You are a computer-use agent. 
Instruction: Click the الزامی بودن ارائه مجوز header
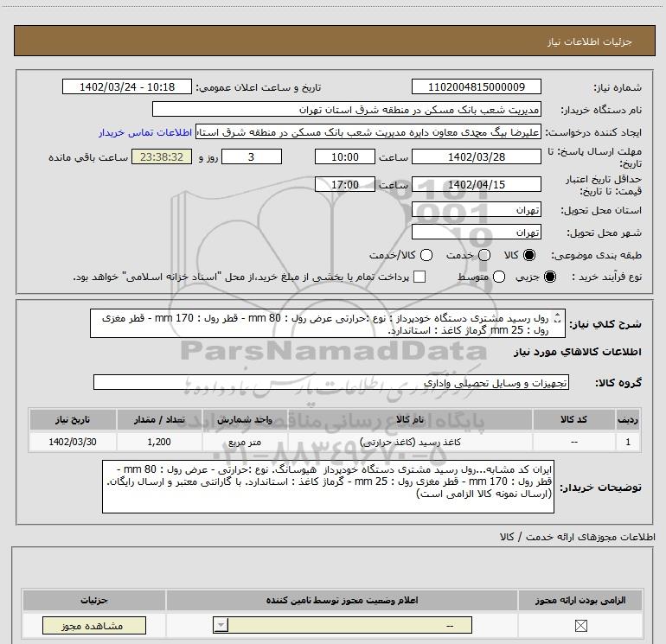coord(580,600)
